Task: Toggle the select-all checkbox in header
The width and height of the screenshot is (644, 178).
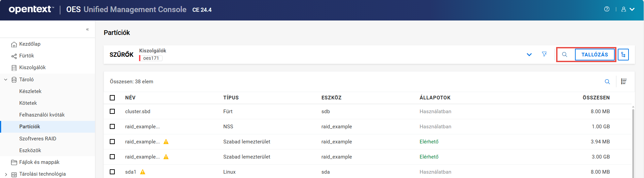Action: pyautogui.click(x=112, y=98)
